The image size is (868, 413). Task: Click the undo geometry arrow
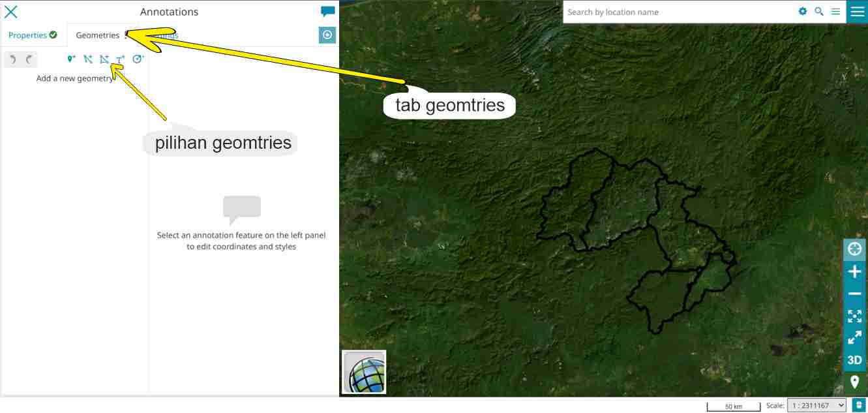pyautogui.click(x=13, y=59)
